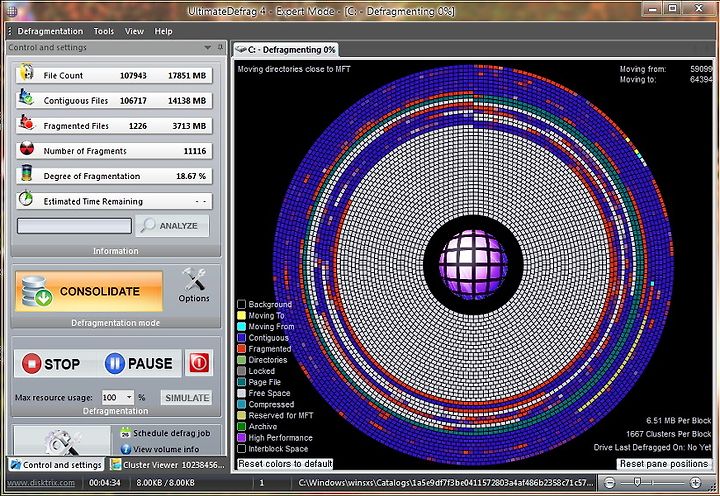Image resolution: width=720 pixels, height=496 pixels.
Task: Pause the defragmentation
Action: tap(139, 364)
